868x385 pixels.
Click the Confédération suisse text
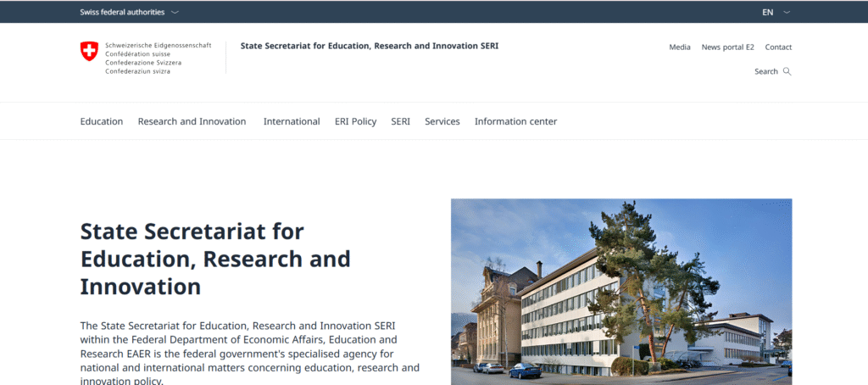pos(138,54)
